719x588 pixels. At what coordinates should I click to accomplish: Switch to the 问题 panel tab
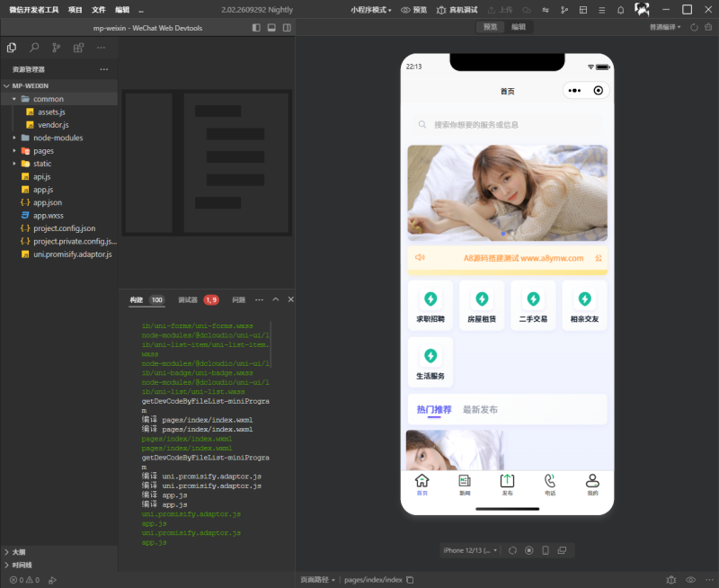coord(238,300)
